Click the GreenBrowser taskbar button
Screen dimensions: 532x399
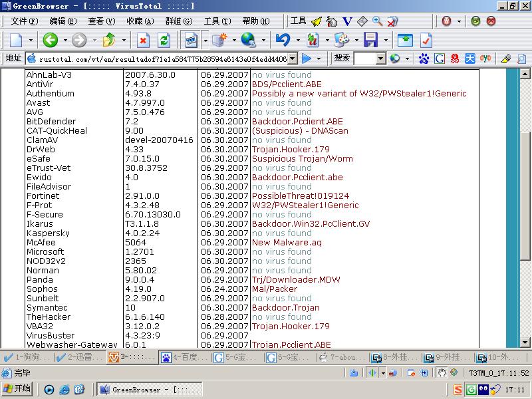click(150, 390)
